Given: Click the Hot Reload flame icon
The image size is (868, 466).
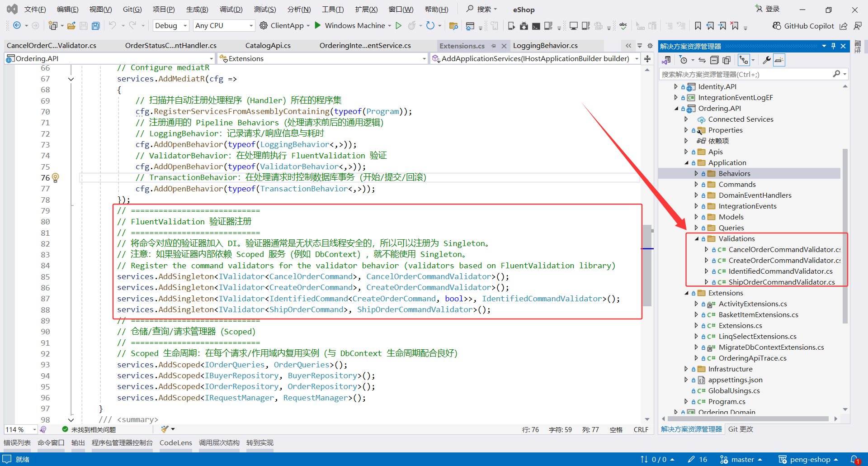Looking at the screenshot, I should pos(412,26).
